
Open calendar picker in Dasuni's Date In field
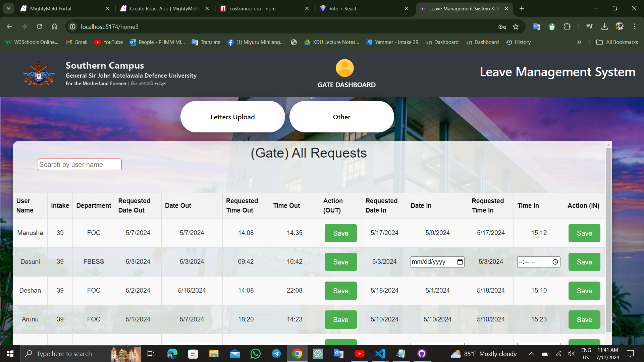pos(460,262)
